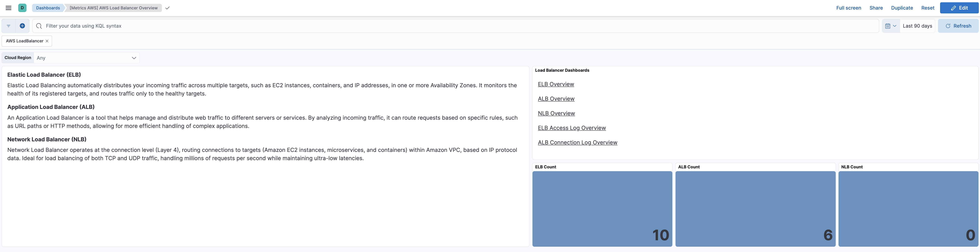
Task: Open the ALB Connection Log Overview link
Action: pyautogui.click(x=578, y=142)
